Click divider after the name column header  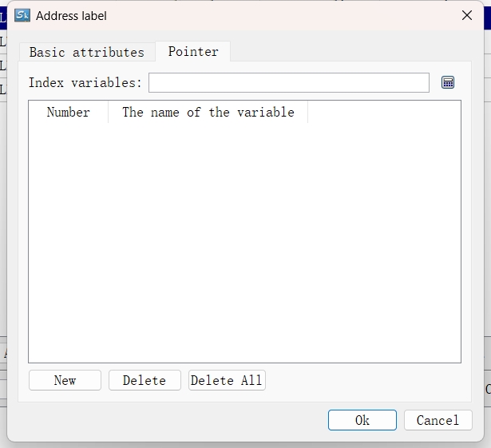(307, 113)
